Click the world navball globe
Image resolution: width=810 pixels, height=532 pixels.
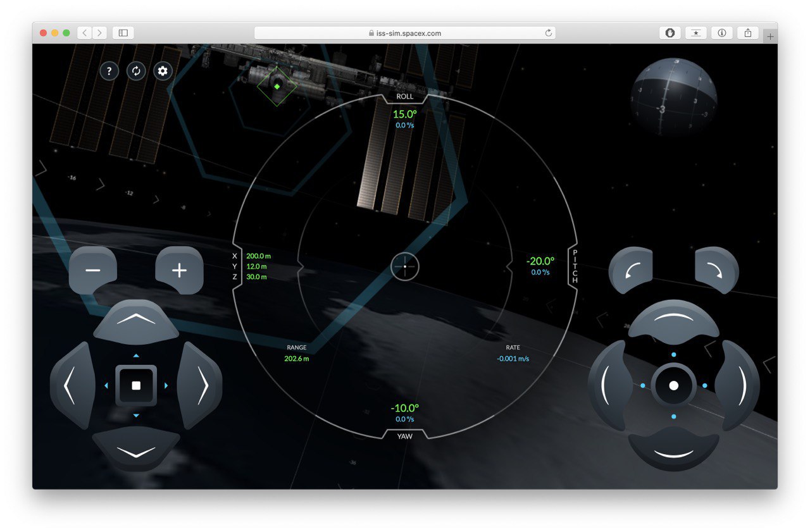[x=674, y=97]
